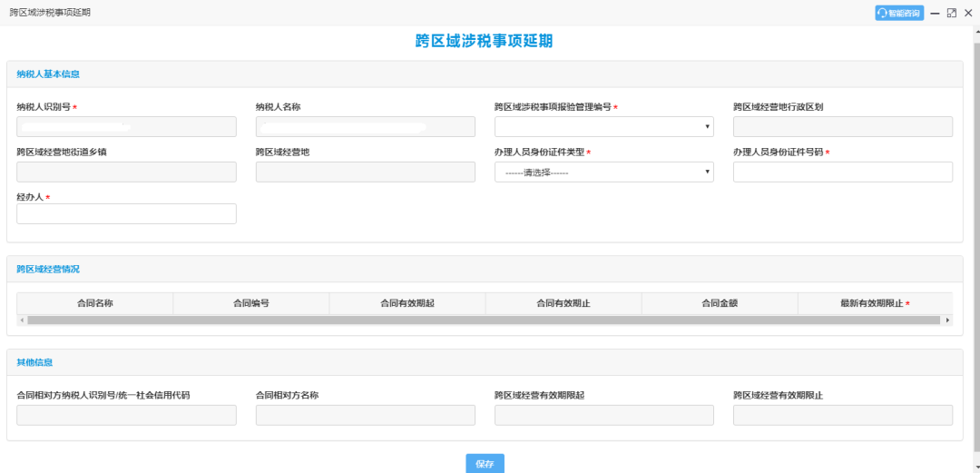Open the 办理人员身份证件类型 dropdown
The image size is (980, 473).
(603, 172)
